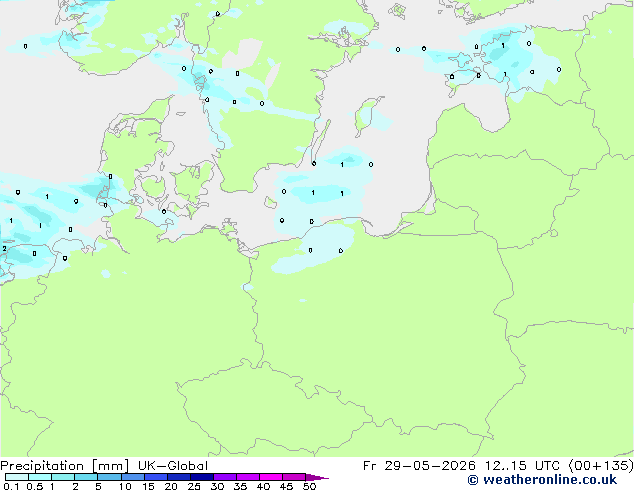Click the legend scale label "10"
This screenshot has height=490, width=634.
pyautogui.click(x=125, y=486)
